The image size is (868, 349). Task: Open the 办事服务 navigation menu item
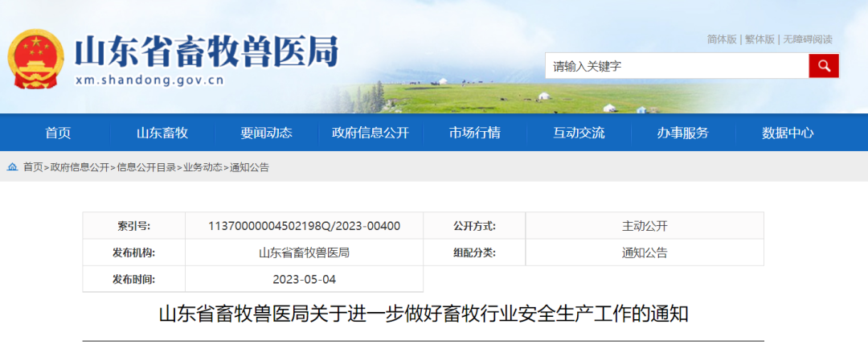point(683,133)
